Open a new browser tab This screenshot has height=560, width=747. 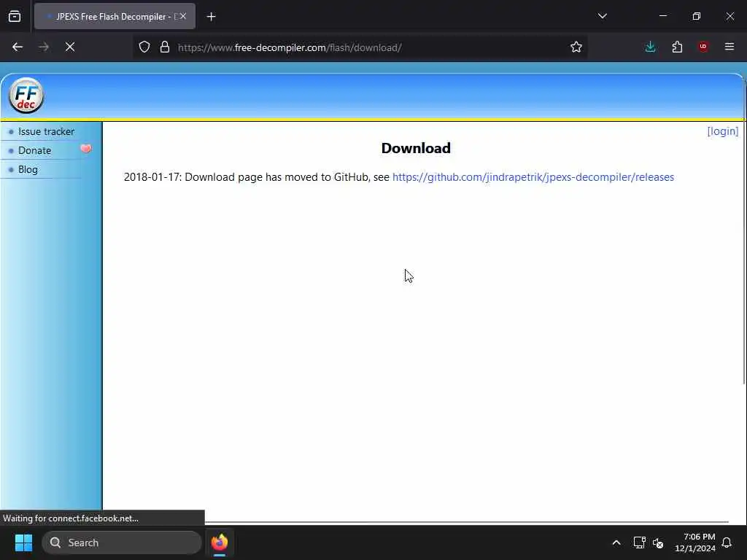(212, 17)
